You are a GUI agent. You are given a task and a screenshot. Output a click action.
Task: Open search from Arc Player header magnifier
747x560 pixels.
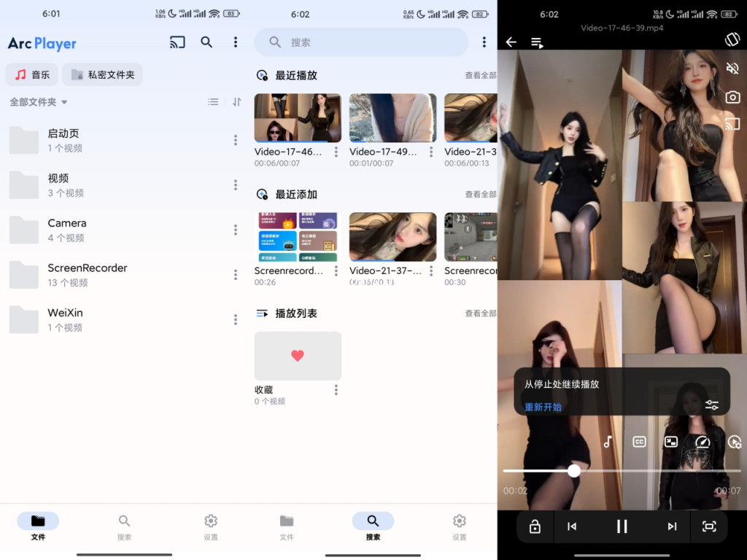pos(206,42)
